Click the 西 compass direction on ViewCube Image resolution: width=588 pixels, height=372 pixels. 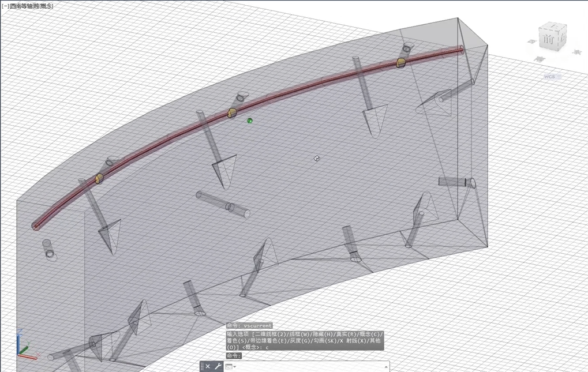coord(531,42)
